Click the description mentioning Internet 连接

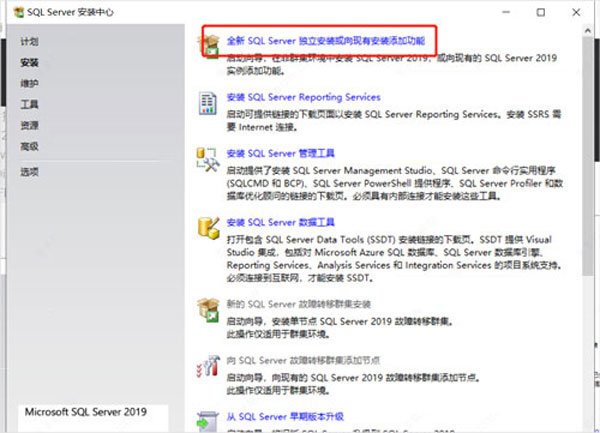394,120
